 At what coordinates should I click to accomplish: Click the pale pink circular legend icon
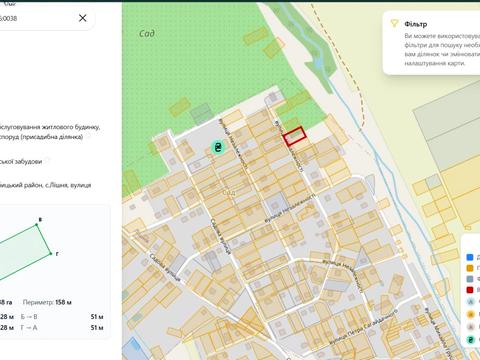click(470, 327)
